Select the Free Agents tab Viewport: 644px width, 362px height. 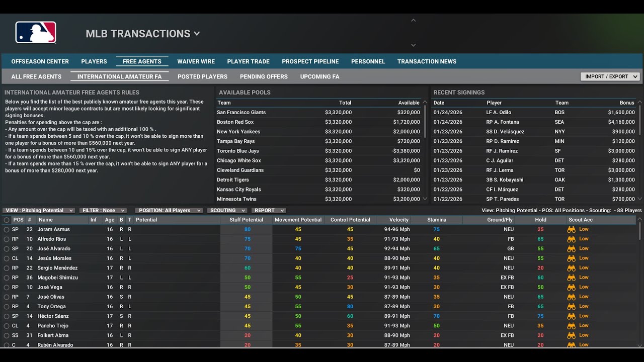142,61
